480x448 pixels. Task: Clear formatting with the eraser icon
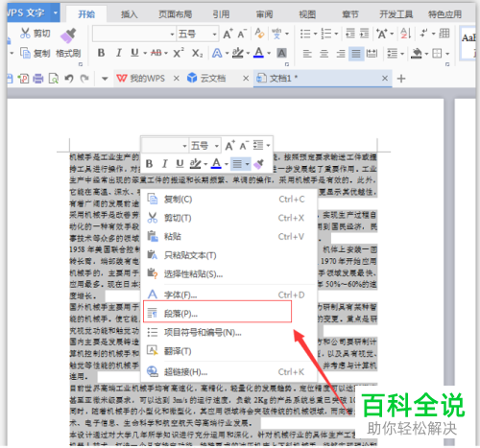coord(259,34)
